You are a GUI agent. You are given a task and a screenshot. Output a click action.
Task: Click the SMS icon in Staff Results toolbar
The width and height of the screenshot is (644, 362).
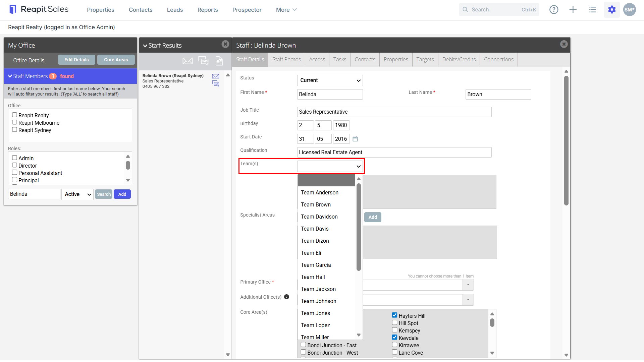tap(203, 61)
